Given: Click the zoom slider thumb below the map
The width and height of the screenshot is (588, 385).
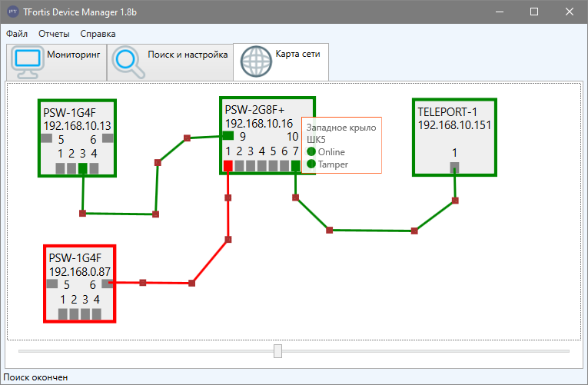Looking at the screenshot, I should 277,351.
